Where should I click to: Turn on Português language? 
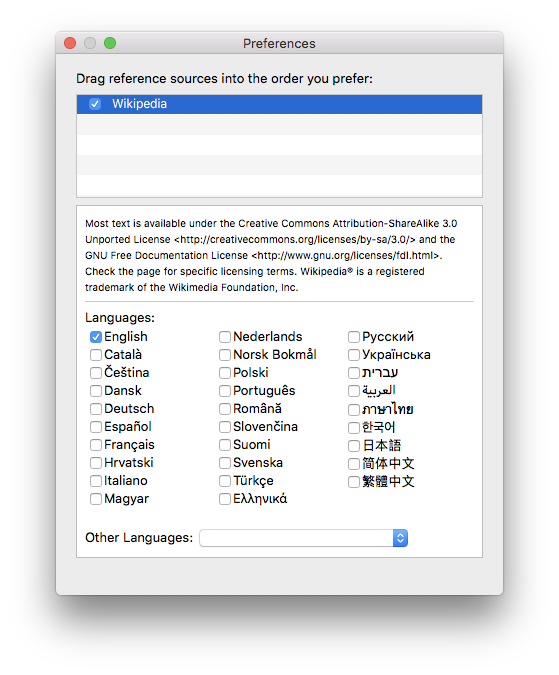coord(225,391)
